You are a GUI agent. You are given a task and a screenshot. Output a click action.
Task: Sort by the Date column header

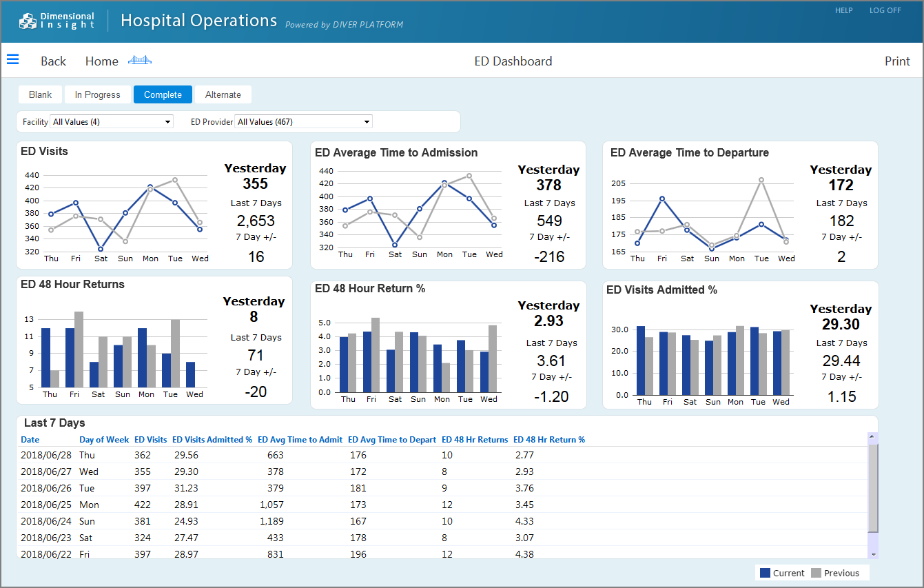pyautogui.click(x=30, y=439)
